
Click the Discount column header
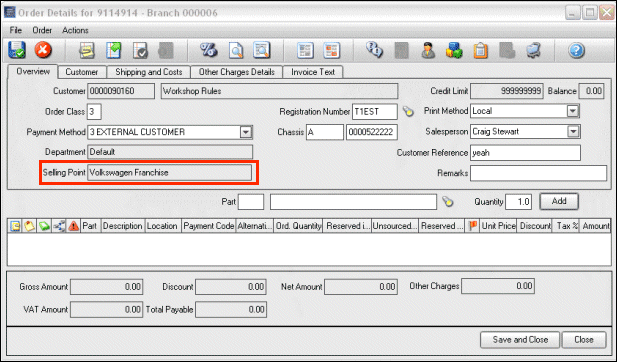(x=534, y=226)
